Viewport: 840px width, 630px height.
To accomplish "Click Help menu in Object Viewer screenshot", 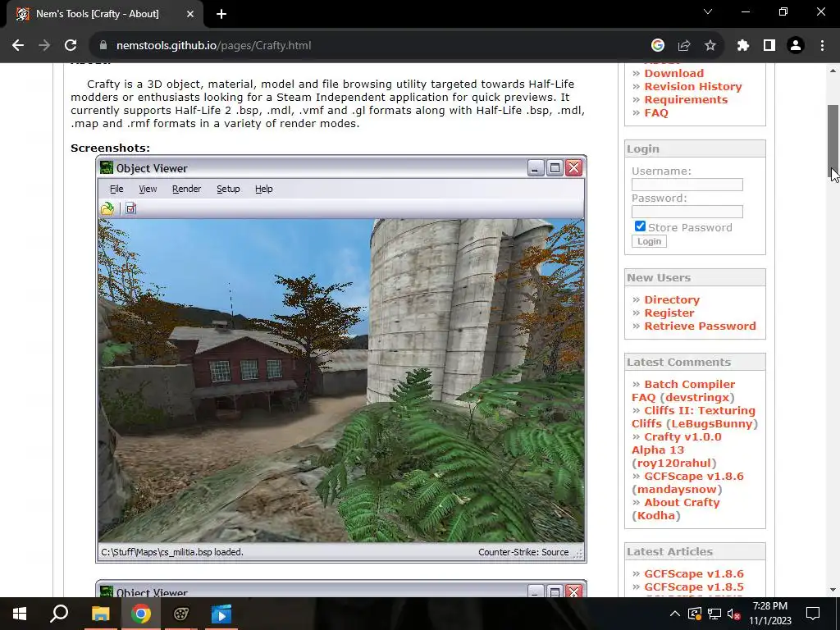I will [x=263, y=189].
